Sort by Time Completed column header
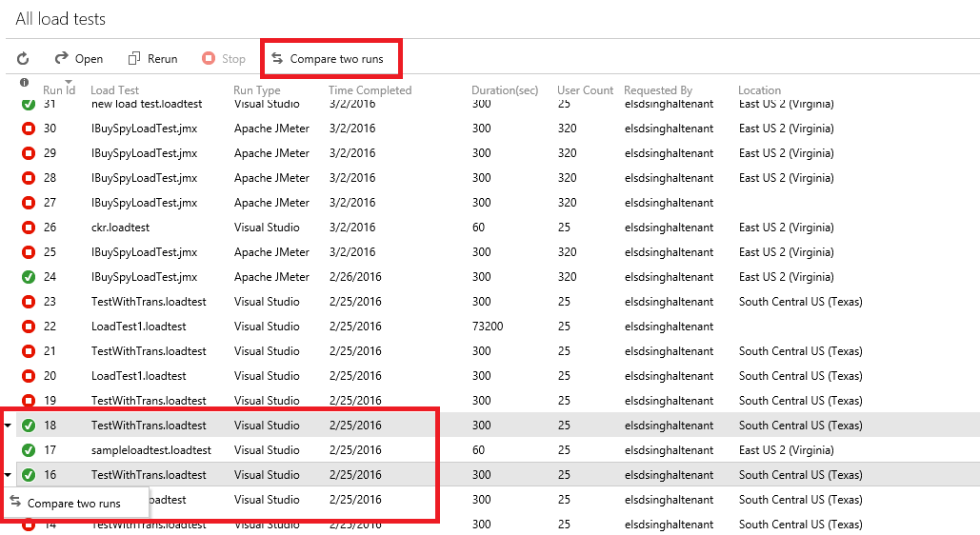Viewport: 980px width, 535px height. click(x=370, y=90)
